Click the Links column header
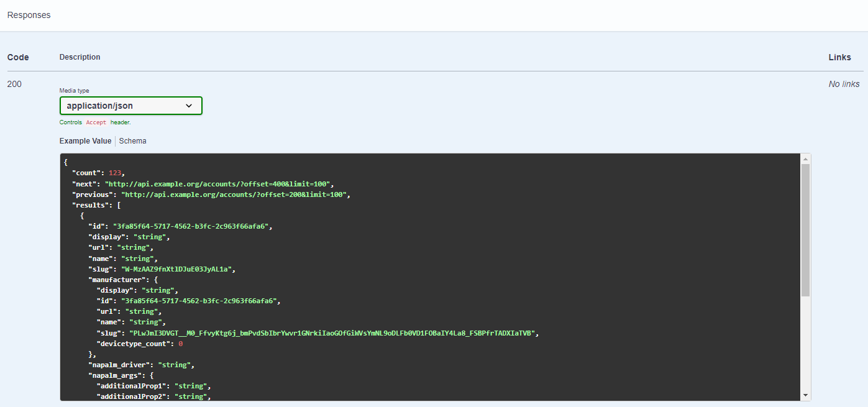 [x=839, y=57]
